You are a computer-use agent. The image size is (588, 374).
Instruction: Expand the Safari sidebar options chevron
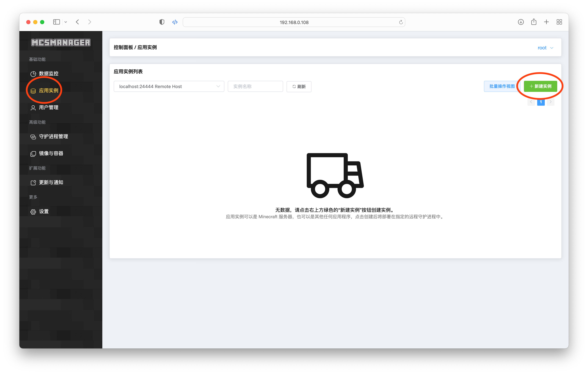[x=66, y=22]
